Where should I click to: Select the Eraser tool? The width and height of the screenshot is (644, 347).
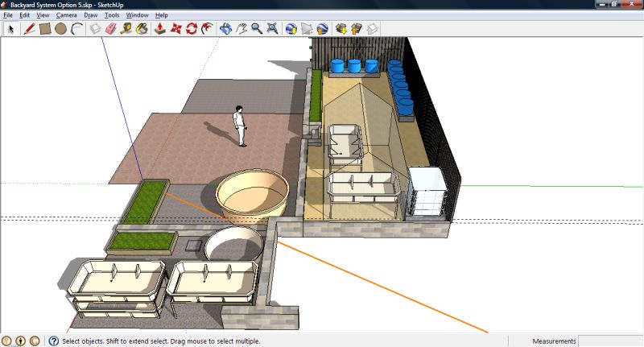111,29
